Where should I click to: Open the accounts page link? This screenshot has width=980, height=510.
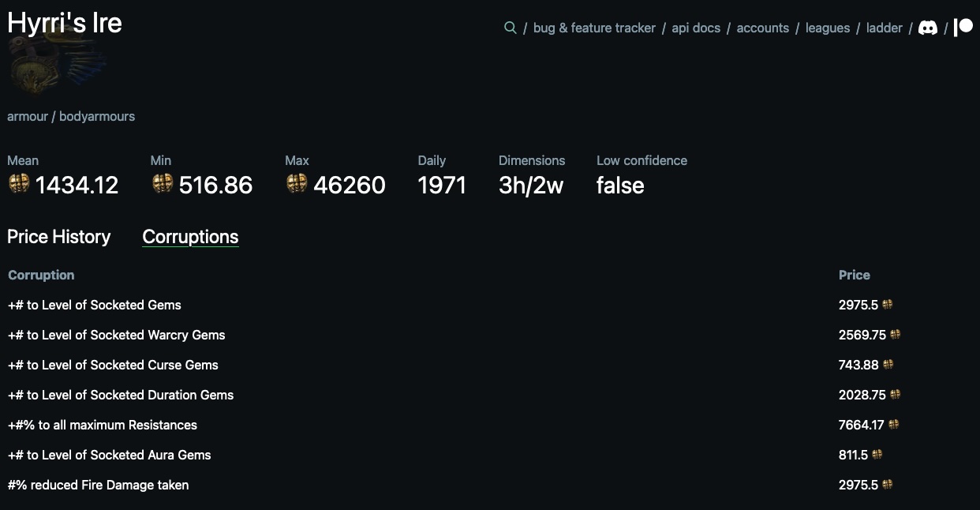pos(762,28)
